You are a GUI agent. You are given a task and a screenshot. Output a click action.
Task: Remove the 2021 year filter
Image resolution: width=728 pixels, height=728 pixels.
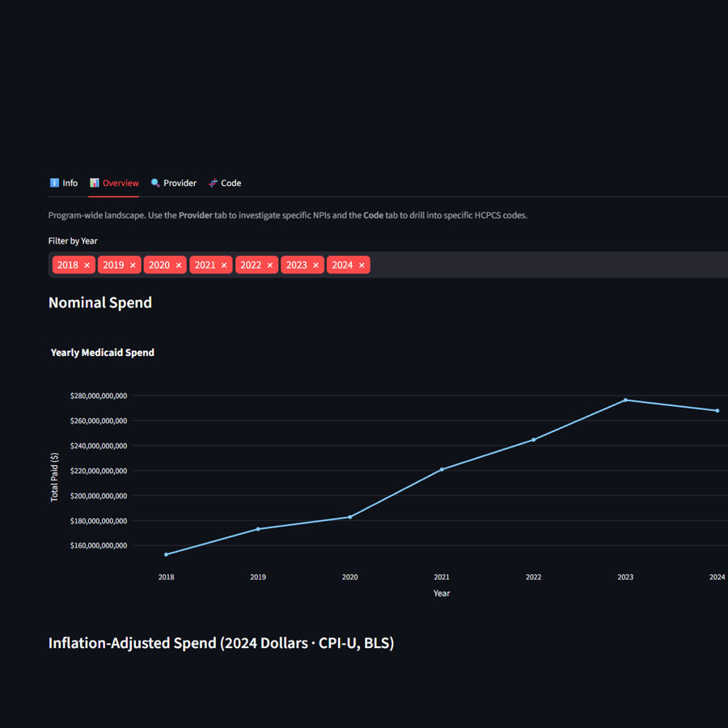point(224,265)
